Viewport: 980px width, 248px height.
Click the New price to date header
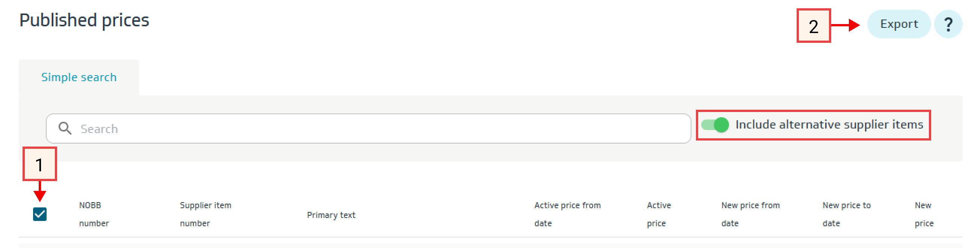pyautogui.click(x=847, y=214)
